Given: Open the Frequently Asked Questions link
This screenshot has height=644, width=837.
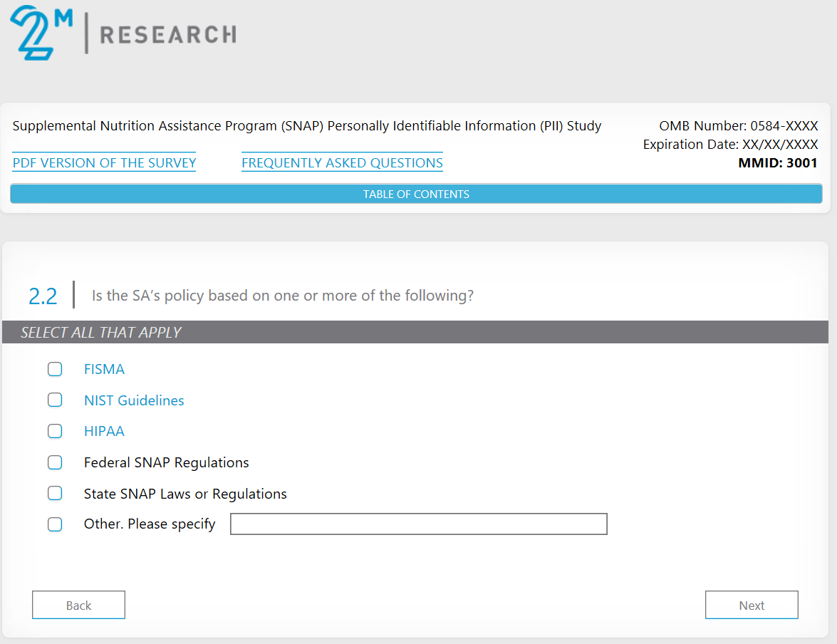Looking at the screenshot, I should (342, 163).
